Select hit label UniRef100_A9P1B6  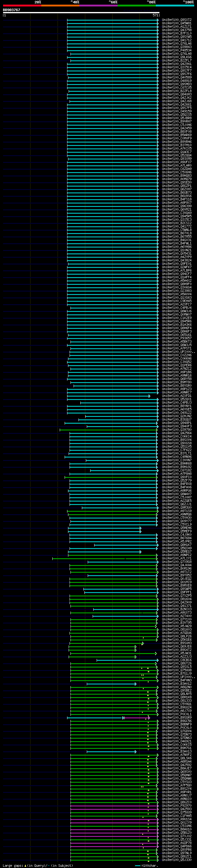[x=177, y=372]
